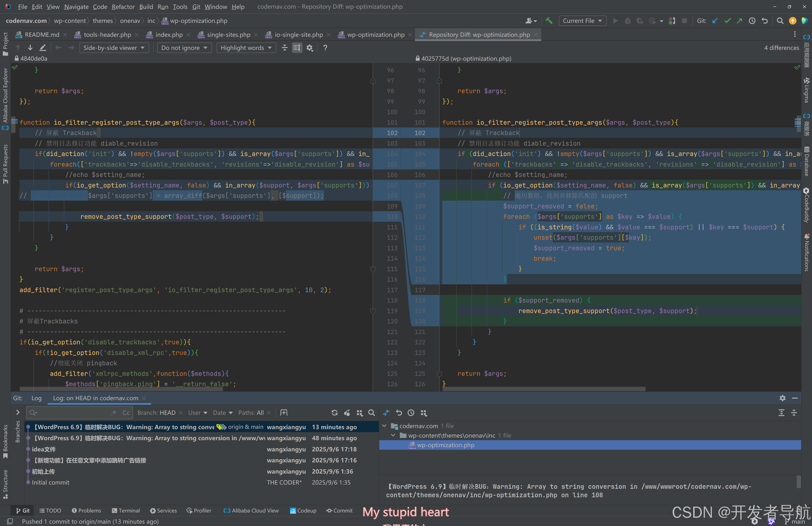This screenshot has height=526, width=812.
Task: Open Profiler tool window
Action: [199, 511]
